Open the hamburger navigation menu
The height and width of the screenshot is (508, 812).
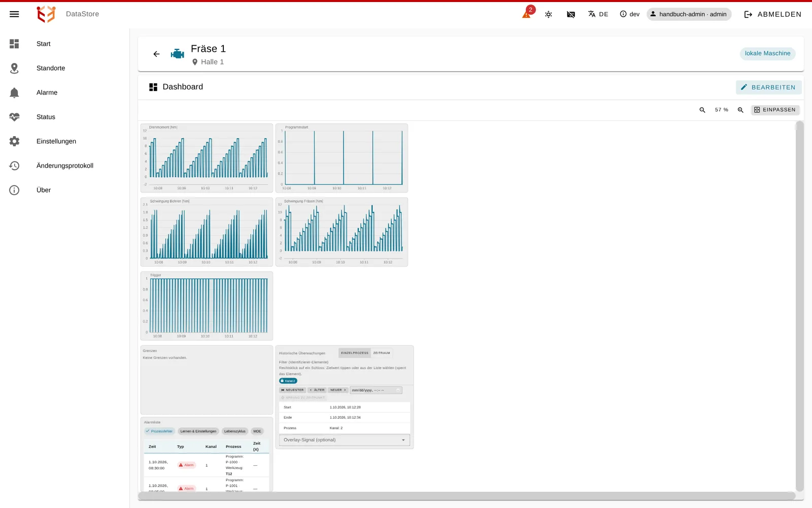[x=14, y=14]
